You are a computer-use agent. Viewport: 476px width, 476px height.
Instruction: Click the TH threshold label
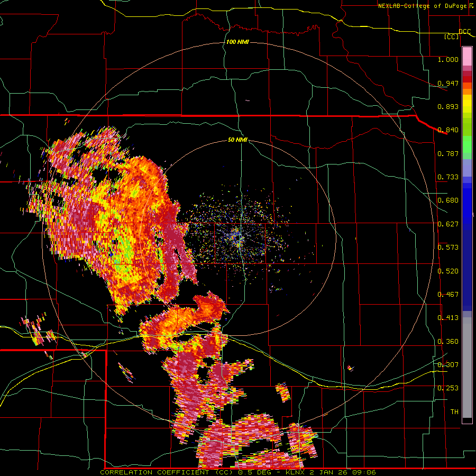click(x=454, y=412)
